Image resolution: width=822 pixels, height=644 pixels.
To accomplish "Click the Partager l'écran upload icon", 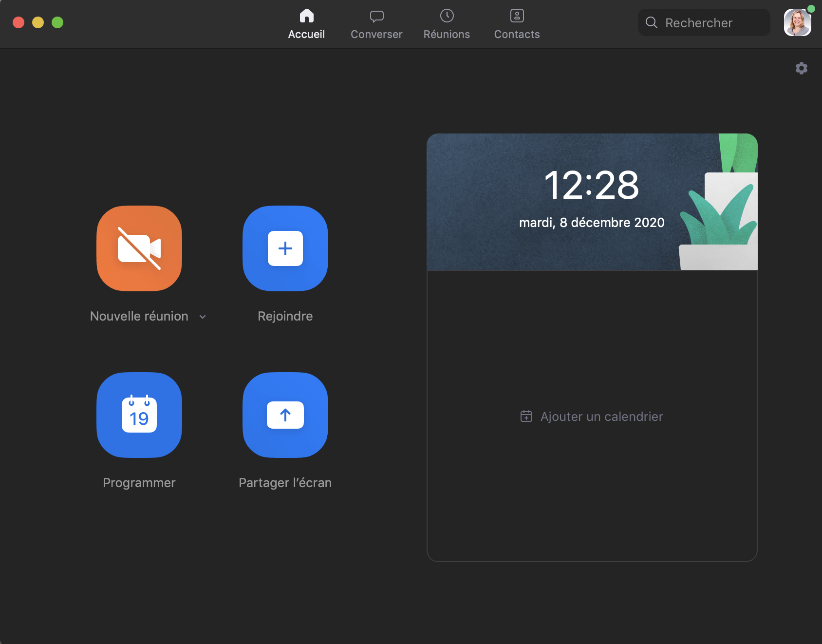I will point(285,415).
